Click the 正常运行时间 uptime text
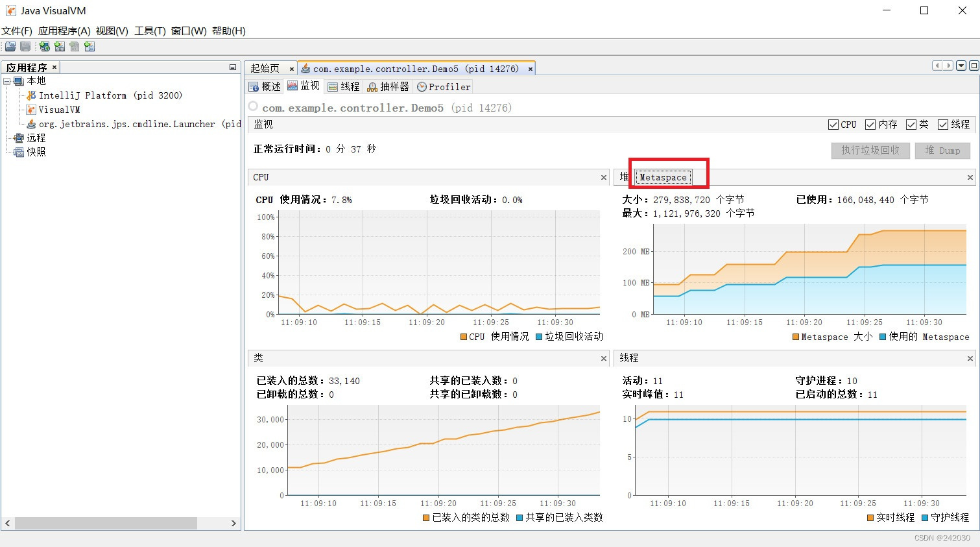The height and width of the screenshot is (547, 980). (315, 149)
